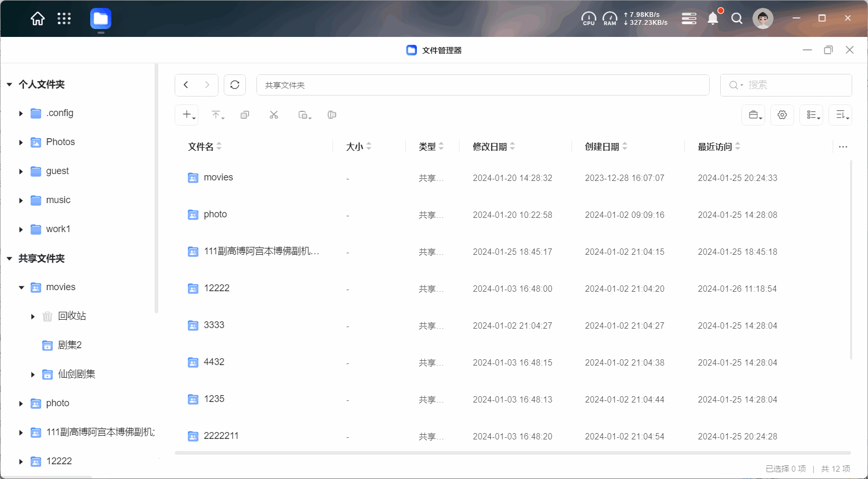Expand the 仙剑剧集 tree arrow
Viewport: 868px width, 479px height.
click(x=33, y=375)
